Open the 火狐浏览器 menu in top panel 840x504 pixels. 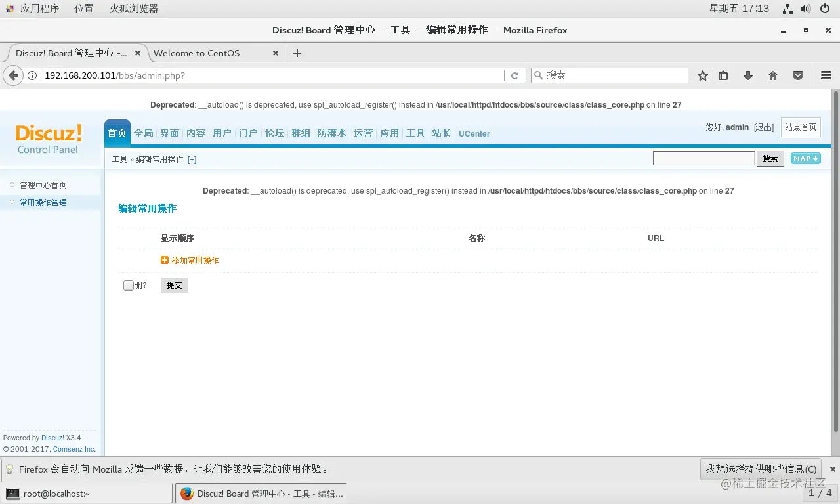pos(134,9)
